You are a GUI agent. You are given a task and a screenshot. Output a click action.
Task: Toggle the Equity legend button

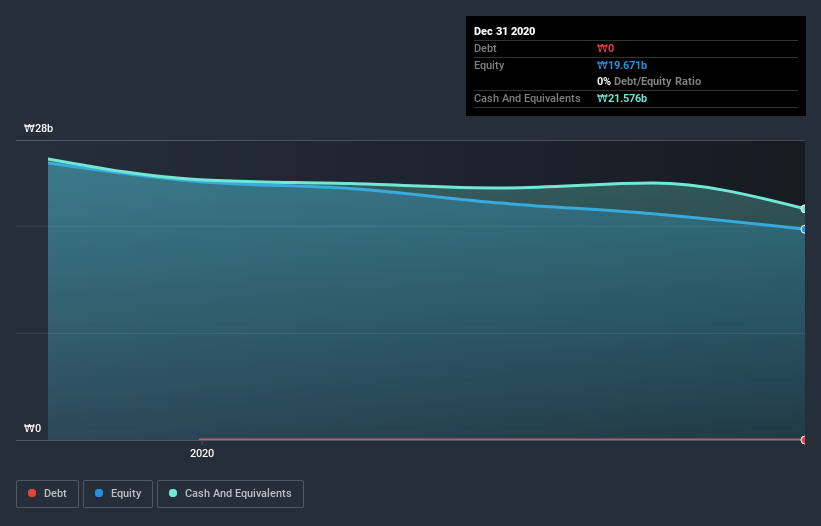pos(118,494)
